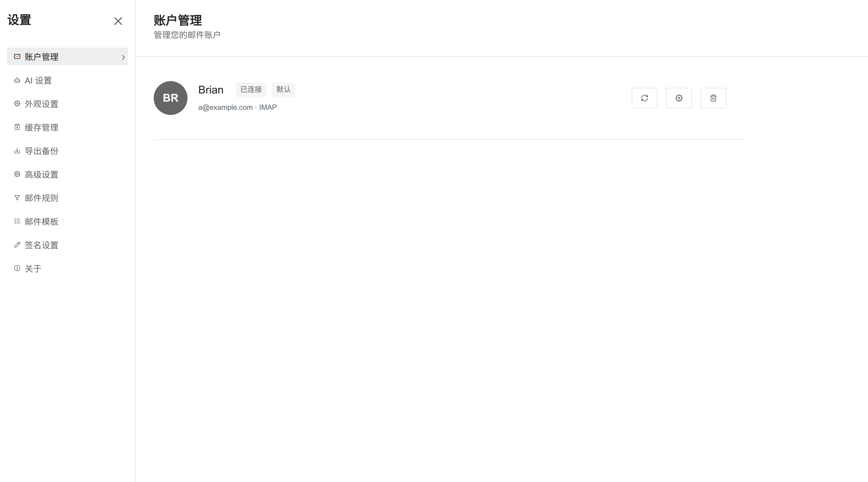
Task: Expand the chevron on the 账户管理 row
Action: pyautogui.click(x=123, y=57)
